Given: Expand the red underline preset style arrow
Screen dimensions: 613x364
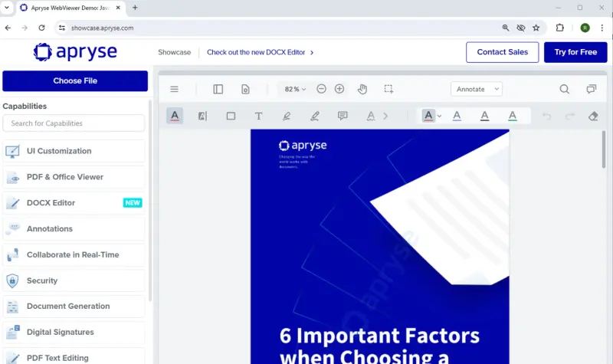Looking at the screenshot, I should coord(439,116).
